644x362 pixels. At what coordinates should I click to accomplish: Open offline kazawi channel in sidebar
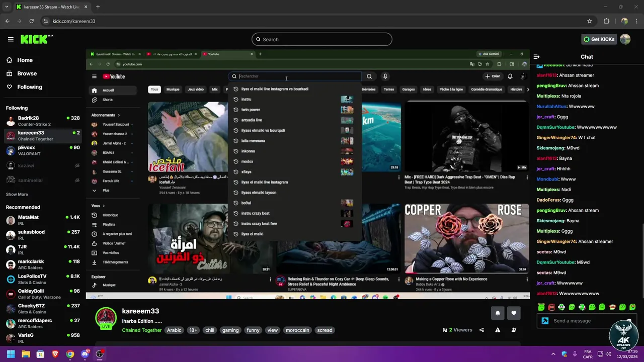click(43, 165)
